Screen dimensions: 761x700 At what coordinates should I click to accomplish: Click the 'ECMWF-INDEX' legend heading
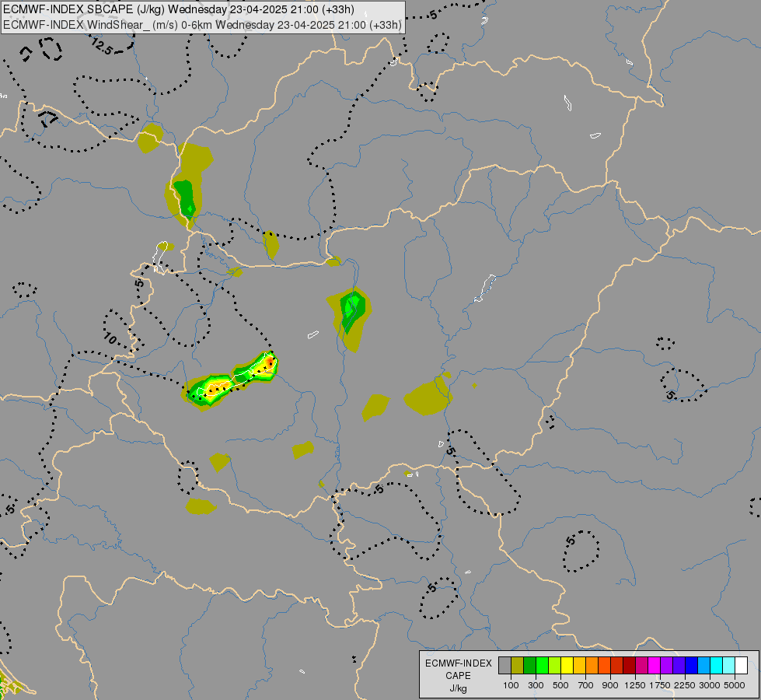tap(458, 663)
